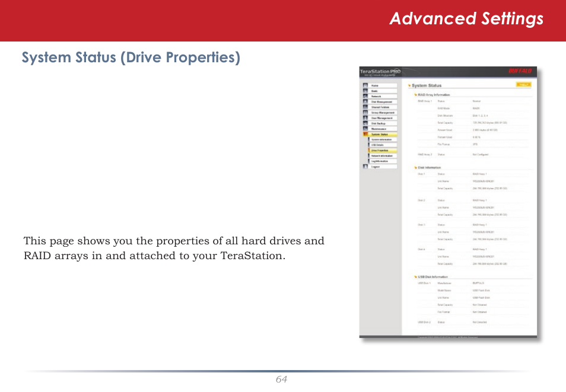The width and height of the screenshot is (566, 392).
Task: Click the orange System Status sidebar icon
Action: tap(365, 134)
